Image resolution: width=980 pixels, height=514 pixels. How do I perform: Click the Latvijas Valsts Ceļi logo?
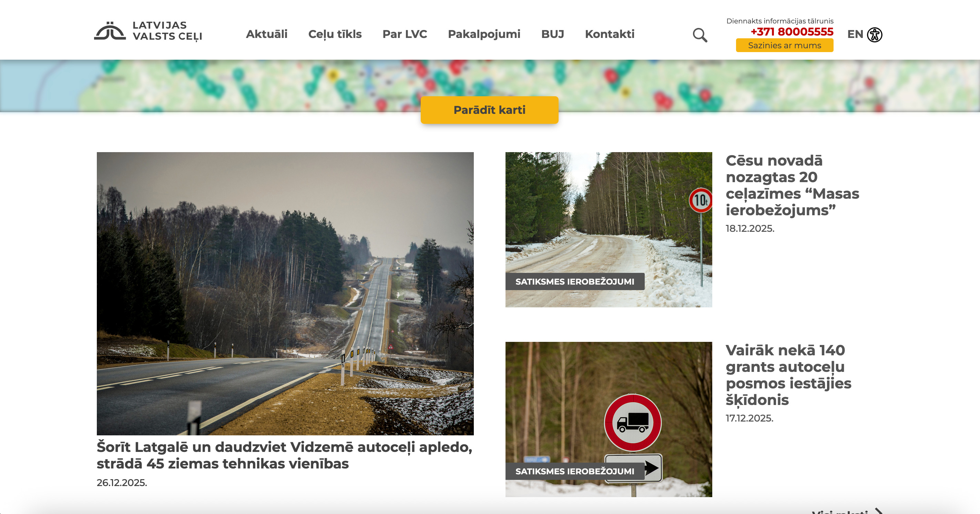coord(147,31)
